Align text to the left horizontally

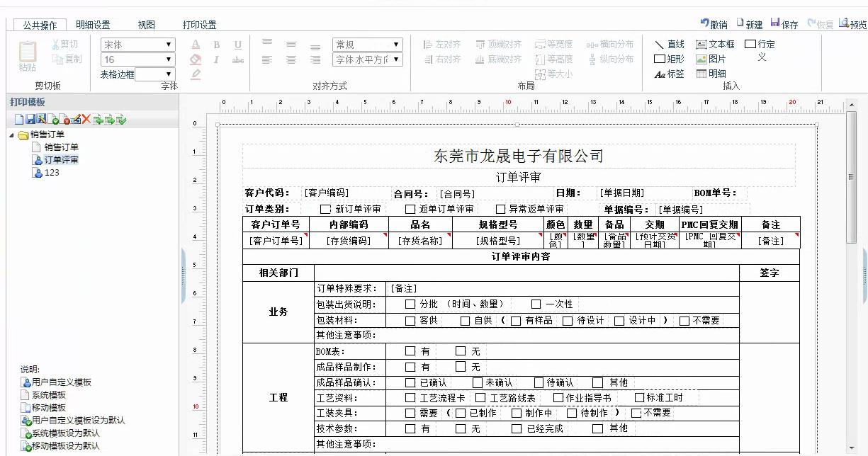point(267,60)
